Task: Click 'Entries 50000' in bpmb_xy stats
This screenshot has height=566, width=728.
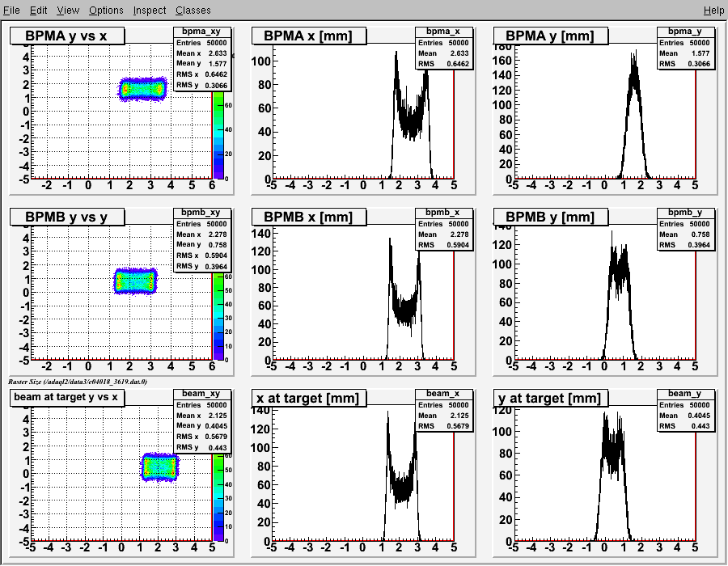Action: point(201,224)
